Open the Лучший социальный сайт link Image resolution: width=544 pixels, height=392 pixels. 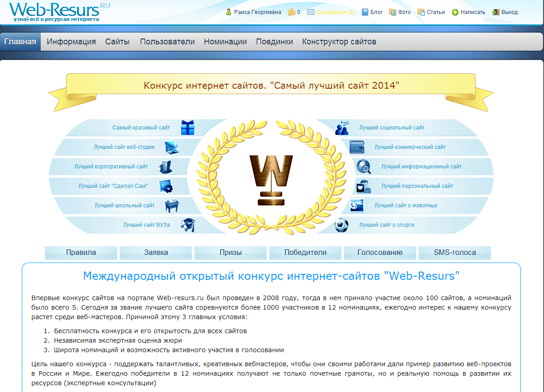(x=392, y=128)
